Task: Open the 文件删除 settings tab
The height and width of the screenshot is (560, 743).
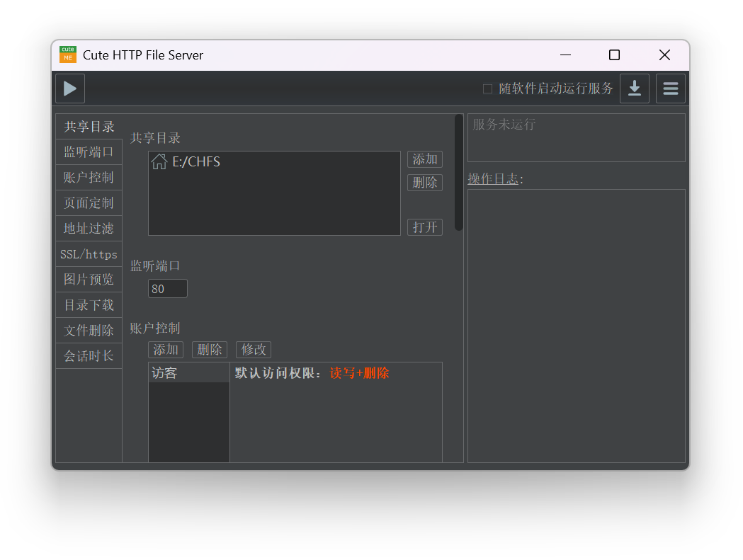Action: (89, 330)
